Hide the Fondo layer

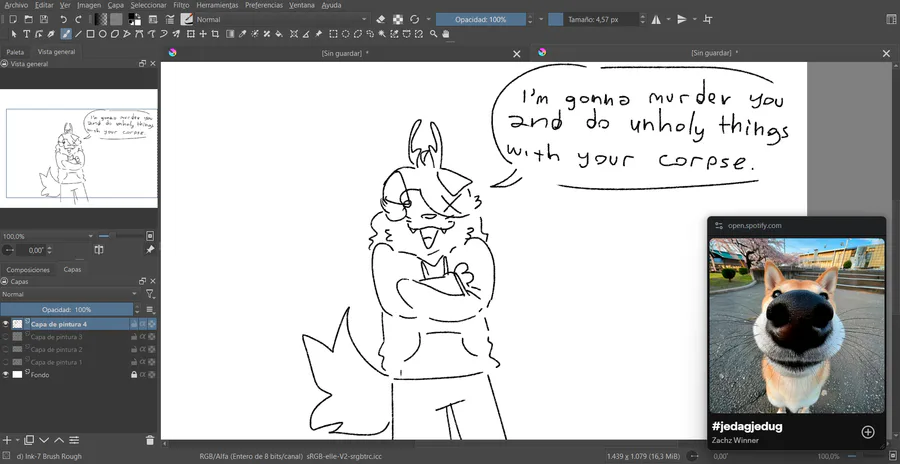pyautogui.click(x=5, y=375)
